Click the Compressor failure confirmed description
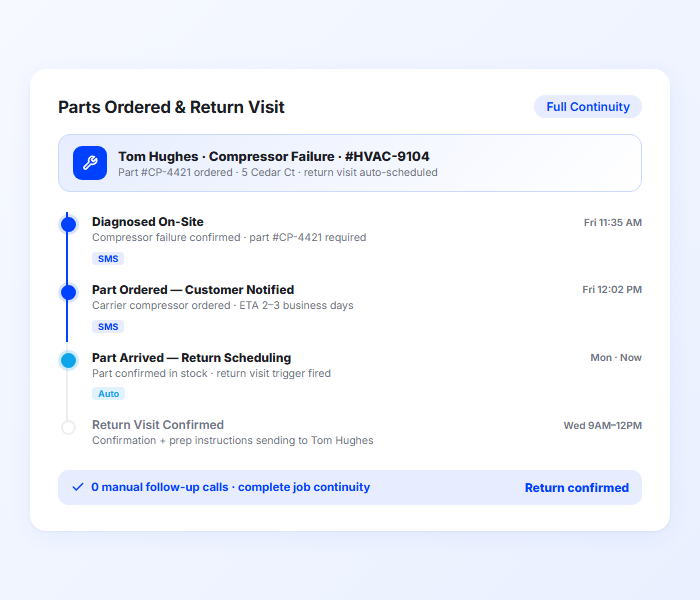The height and width of the screenshot is (600, 700). coord(229,237)
